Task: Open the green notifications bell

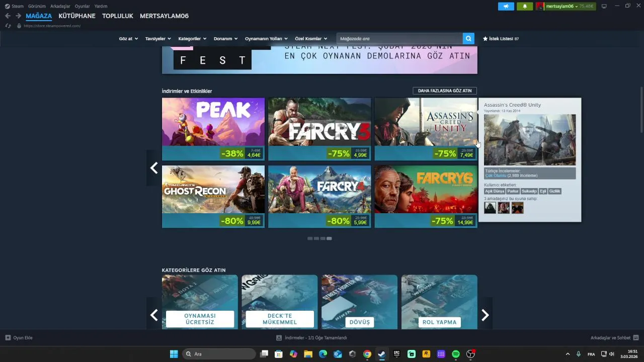Action: click(x=525, y=6)
